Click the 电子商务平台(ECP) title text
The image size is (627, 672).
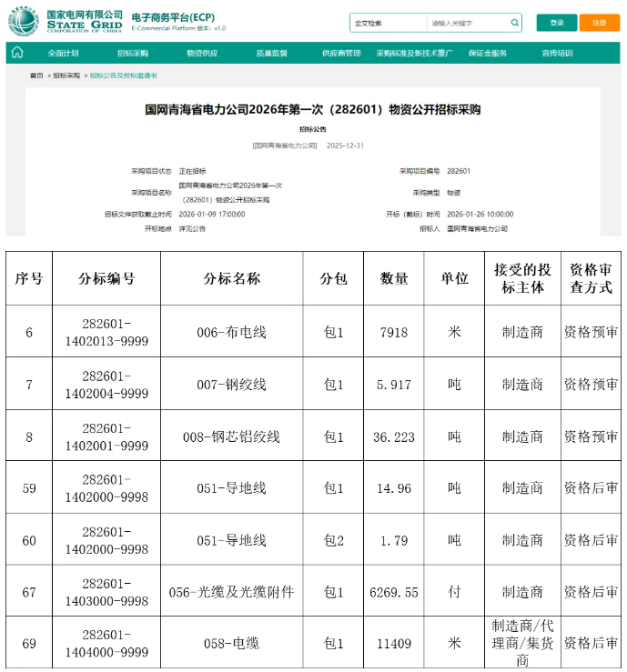click(x=172, y=16)
